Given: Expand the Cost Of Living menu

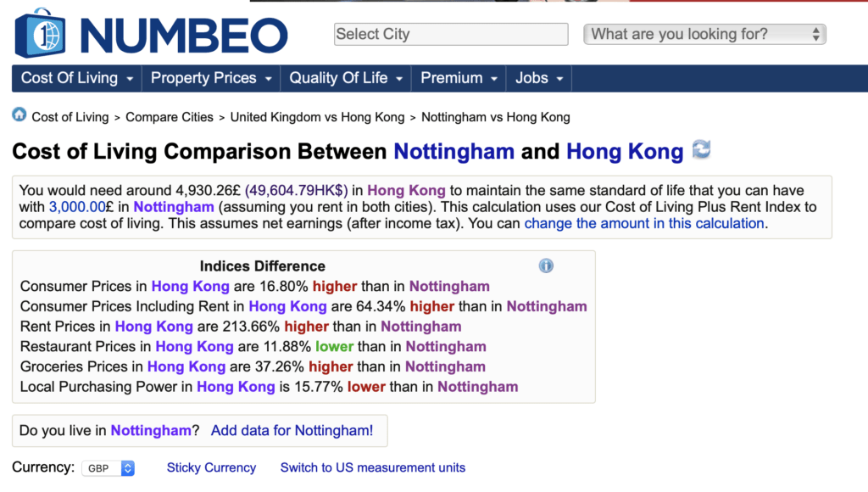Looking at the screenshot, I should pyautogui.click(x=77, y=78).
